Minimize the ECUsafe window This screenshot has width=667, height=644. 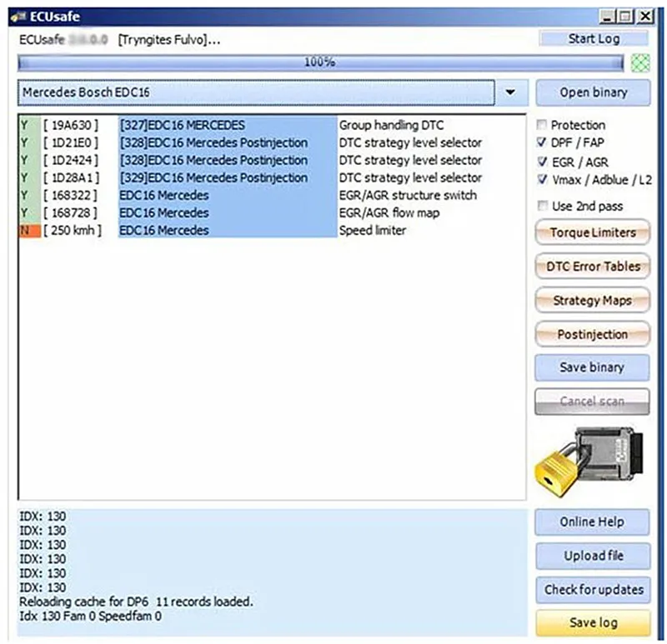[x=607, y=17]
